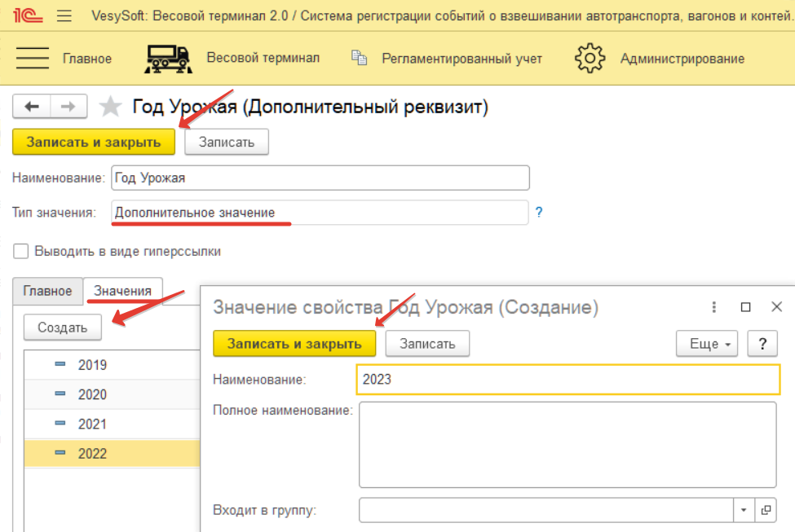
Task: Select the 2021 value row
Action: pos(92,424)
